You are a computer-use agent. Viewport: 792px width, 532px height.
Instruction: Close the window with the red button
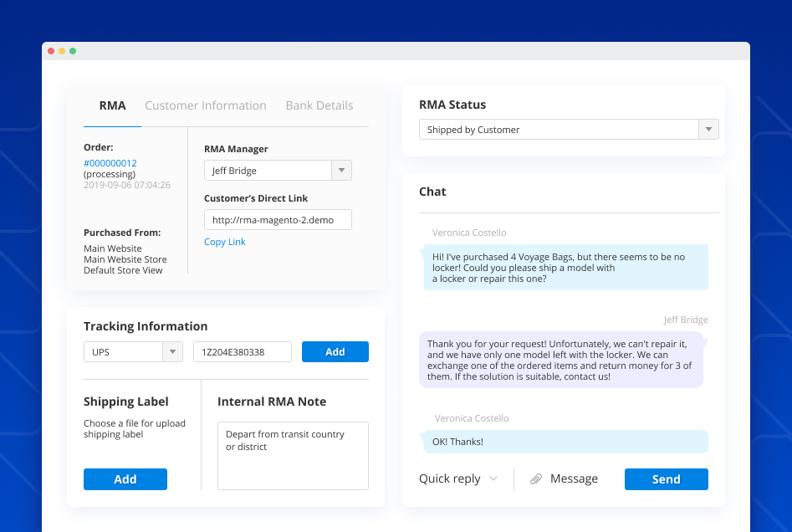point(50,50)
